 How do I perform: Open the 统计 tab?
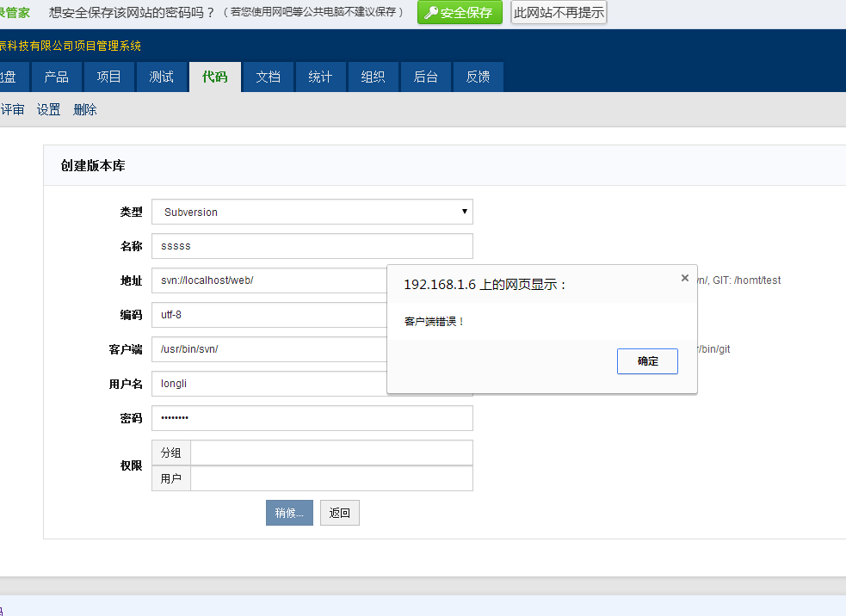coord(320,77)
